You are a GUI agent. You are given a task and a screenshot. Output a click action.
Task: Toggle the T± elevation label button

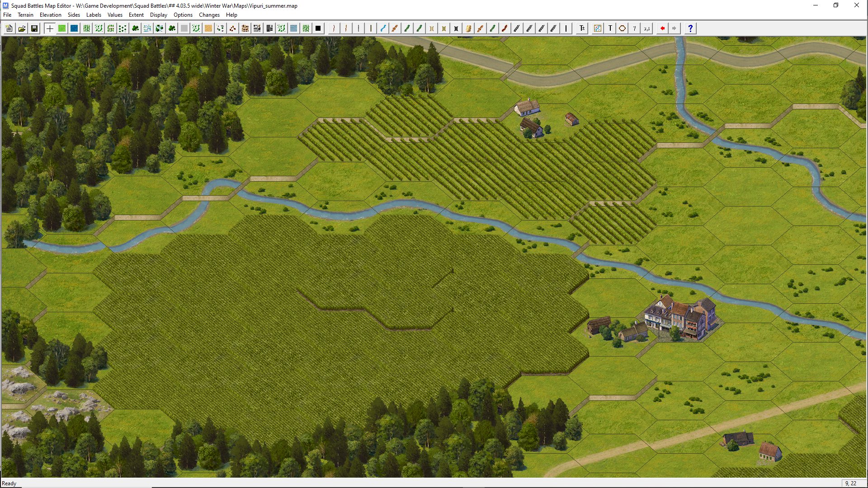582,28
